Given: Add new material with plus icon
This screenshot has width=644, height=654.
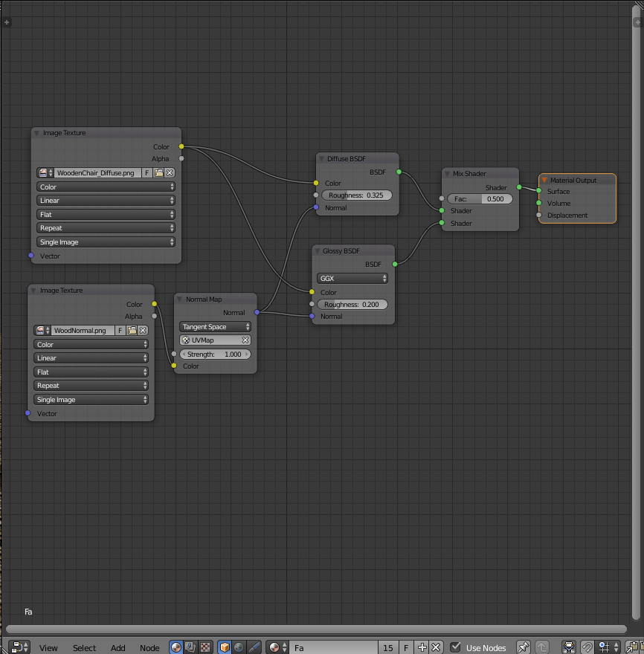Looking at the screenshot, I should pyautogui.click(x=422, y=647).
